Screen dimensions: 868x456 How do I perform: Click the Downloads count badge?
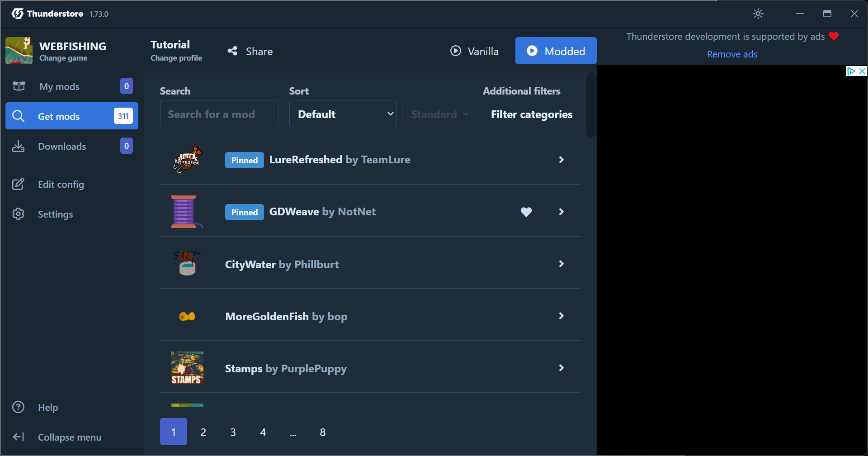[x=127, y=146]
